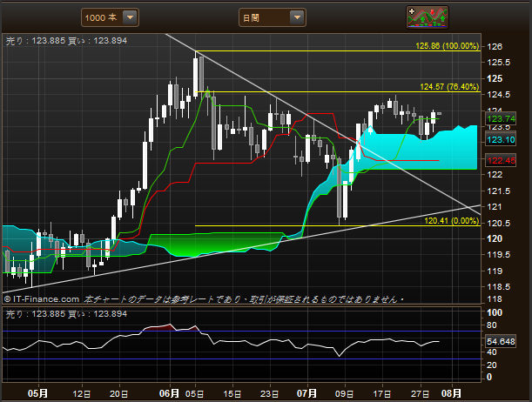Click the 08月 date axis label

click(x=451, y=393)
